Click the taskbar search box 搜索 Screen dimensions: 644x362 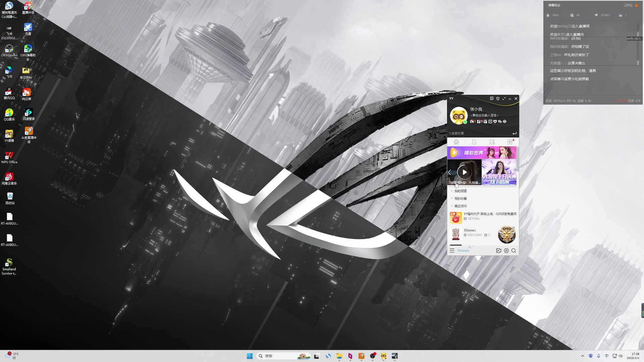click(283, 356)
